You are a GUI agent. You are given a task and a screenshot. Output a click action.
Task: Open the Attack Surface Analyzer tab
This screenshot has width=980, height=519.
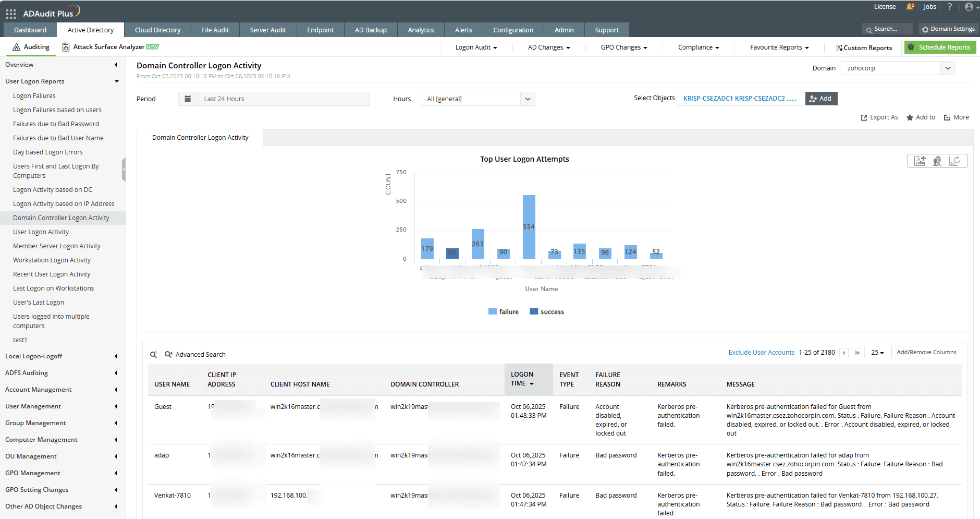click(110, 46)
